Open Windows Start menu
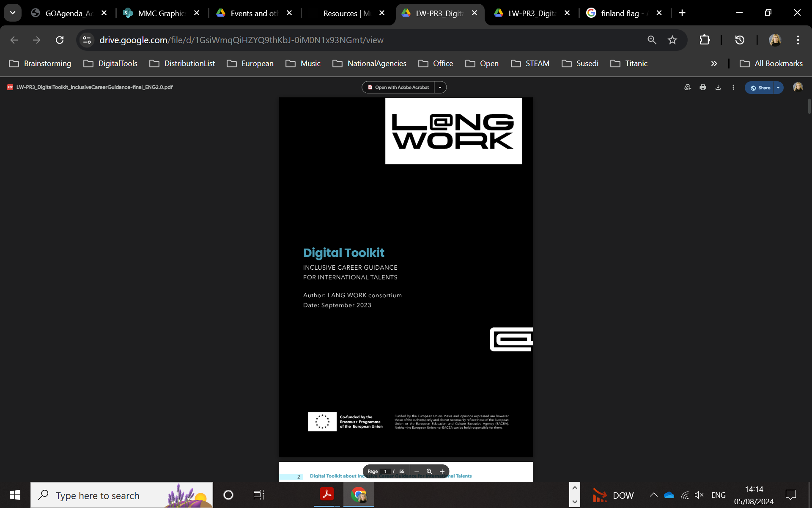812x508 pixels. pos(15,495)
